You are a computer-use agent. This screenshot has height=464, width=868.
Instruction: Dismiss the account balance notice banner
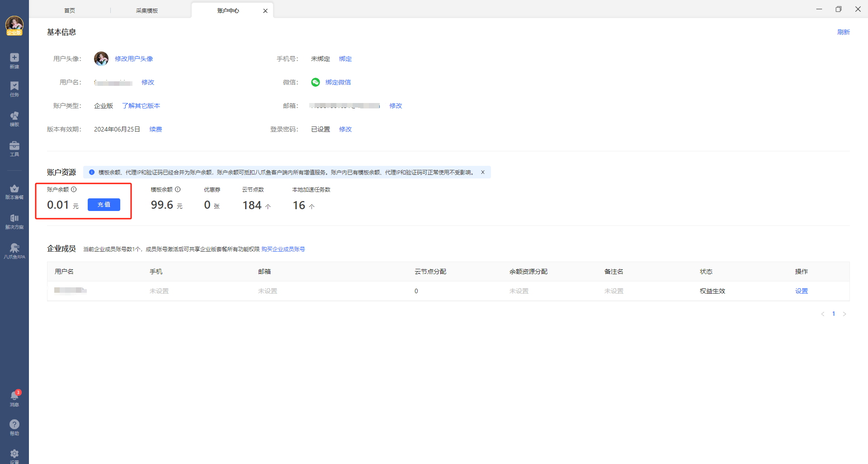(x=483, y=172)
